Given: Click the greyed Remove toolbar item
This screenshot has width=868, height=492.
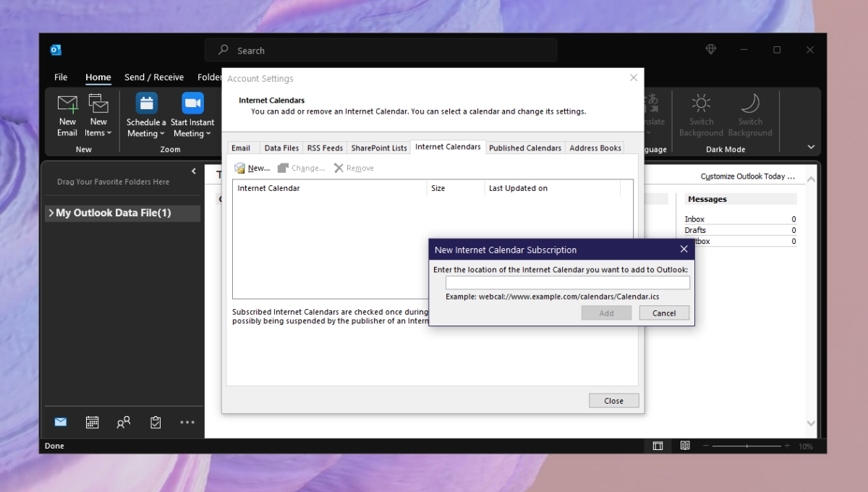Looking at the screenshot, I should 354,168.
